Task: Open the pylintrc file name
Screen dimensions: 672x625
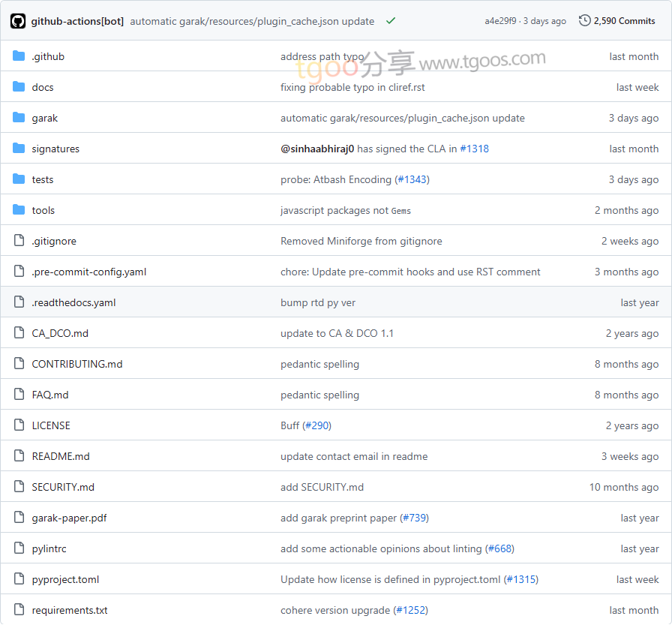Action: (x=49, y=549)
